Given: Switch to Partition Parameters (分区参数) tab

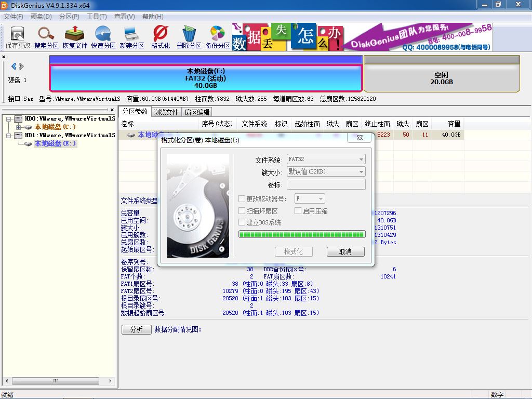Looking at the screenshot, I should (135, 112).
